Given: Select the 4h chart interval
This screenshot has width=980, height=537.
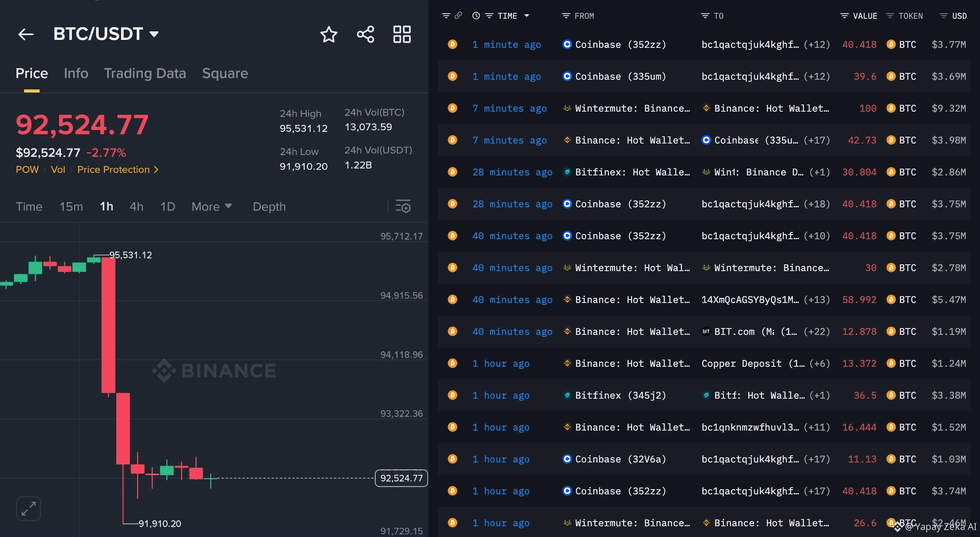Looking at the screenshot, I should point(136,207).
